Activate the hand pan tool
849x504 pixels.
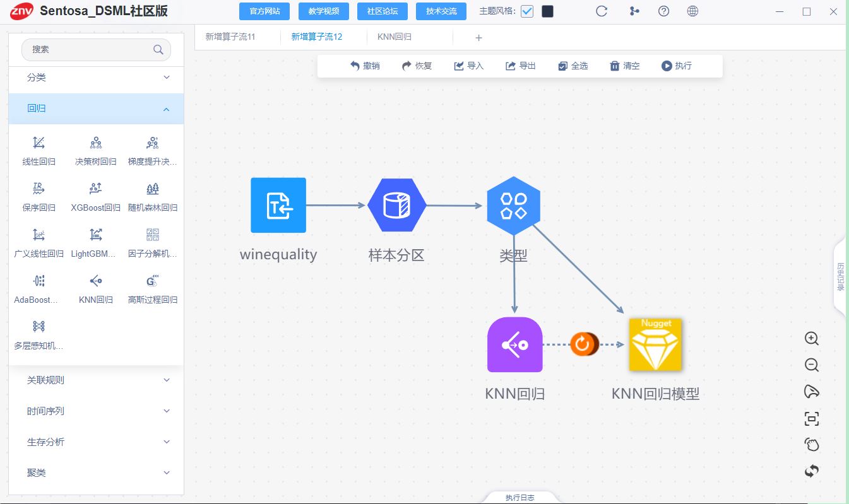[x=812, y=445]
